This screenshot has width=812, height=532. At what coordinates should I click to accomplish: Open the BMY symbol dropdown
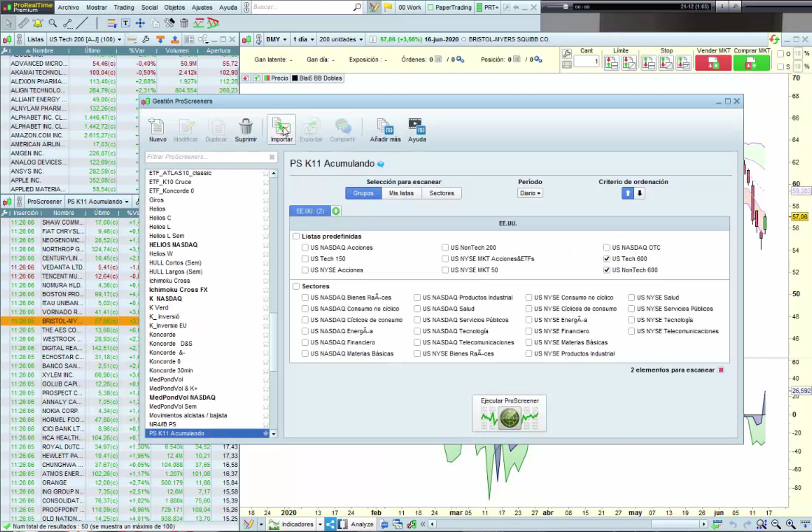[276, 39]
